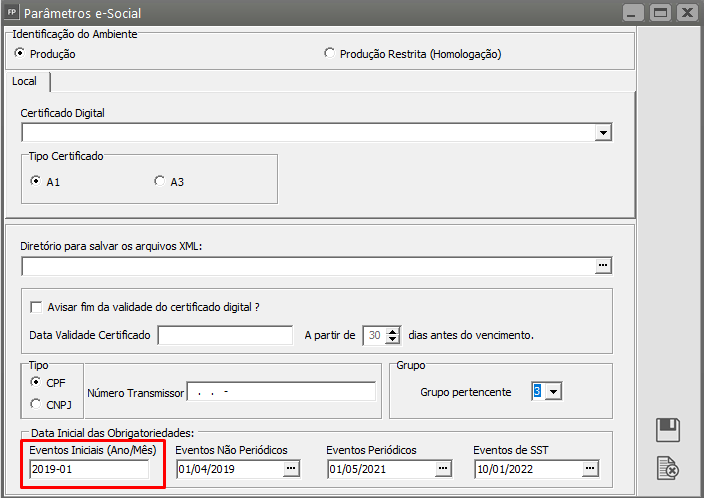
Task: Expand the Grupo pertencente dropdown
Action: (x=554, y=392)
